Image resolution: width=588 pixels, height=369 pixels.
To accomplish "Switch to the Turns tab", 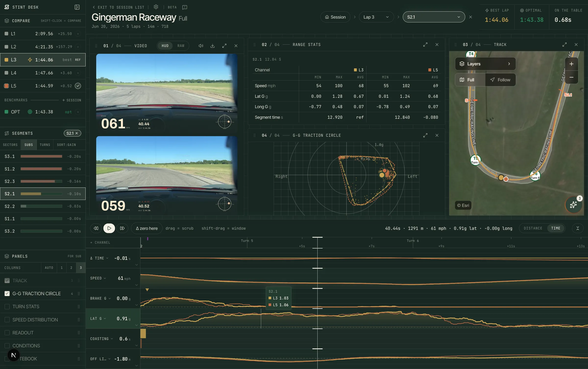I will click(x=45, y=145).
